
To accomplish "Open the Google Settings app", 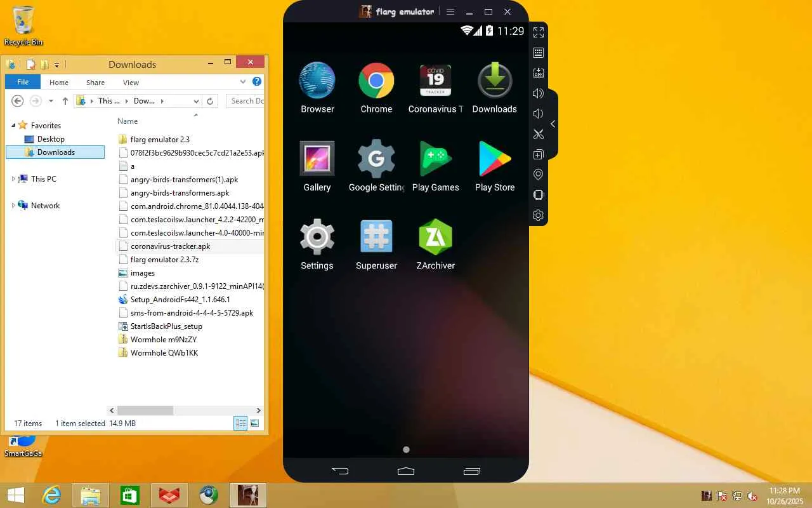I will 376,166.
